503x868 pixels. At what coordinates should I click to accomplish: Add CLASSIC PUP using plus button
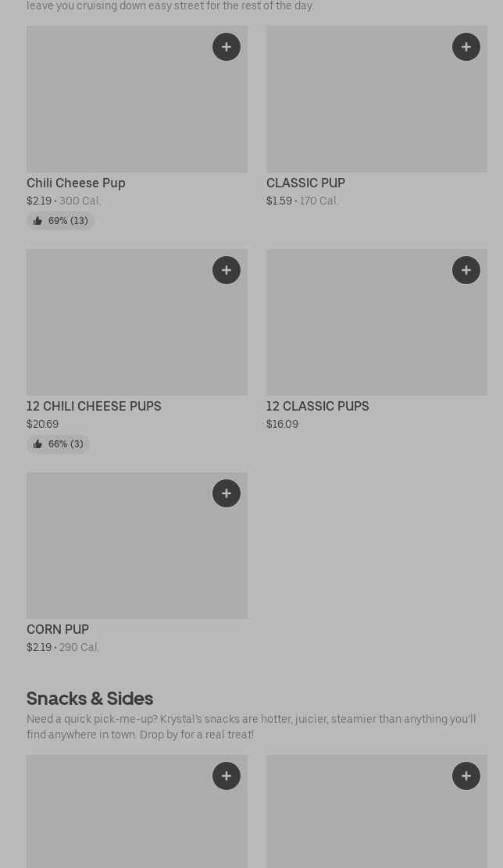point(466,47)
